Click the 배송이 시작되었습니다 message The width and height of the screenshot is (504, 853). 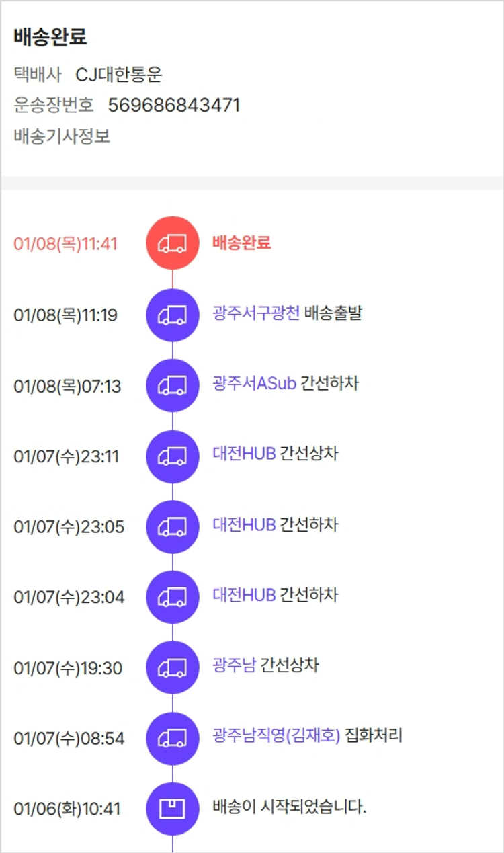(x=289, y=807)
